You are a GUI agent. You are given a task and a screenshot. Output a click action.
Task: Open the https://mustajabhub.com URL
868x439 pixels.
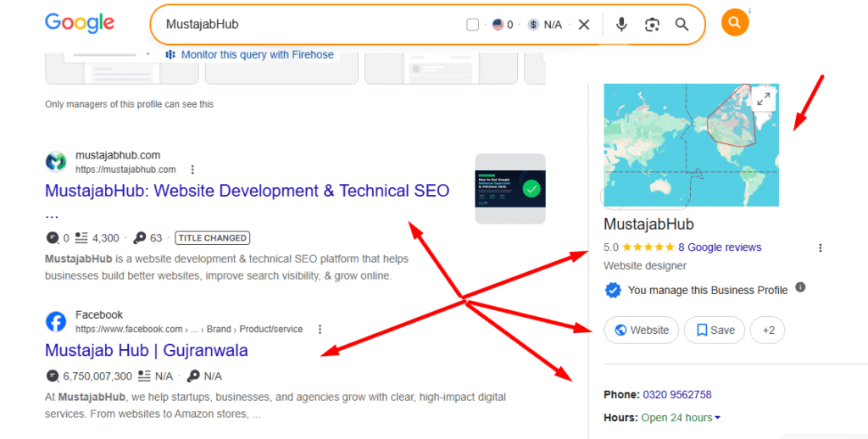pos(125,169)
